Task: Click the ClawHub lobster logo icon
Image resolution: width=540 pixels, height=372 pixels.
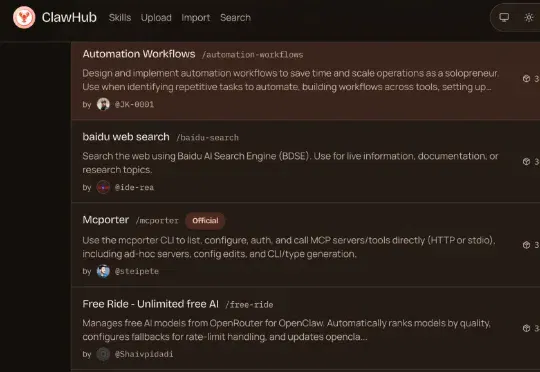Action: coord(24,17)
